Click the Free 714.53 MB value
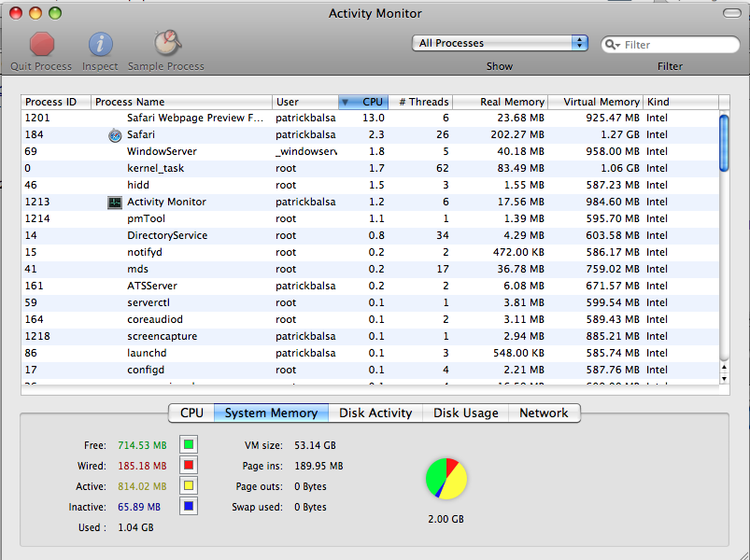This screenshot has width=750, height=560. click(x=142, y=445)
